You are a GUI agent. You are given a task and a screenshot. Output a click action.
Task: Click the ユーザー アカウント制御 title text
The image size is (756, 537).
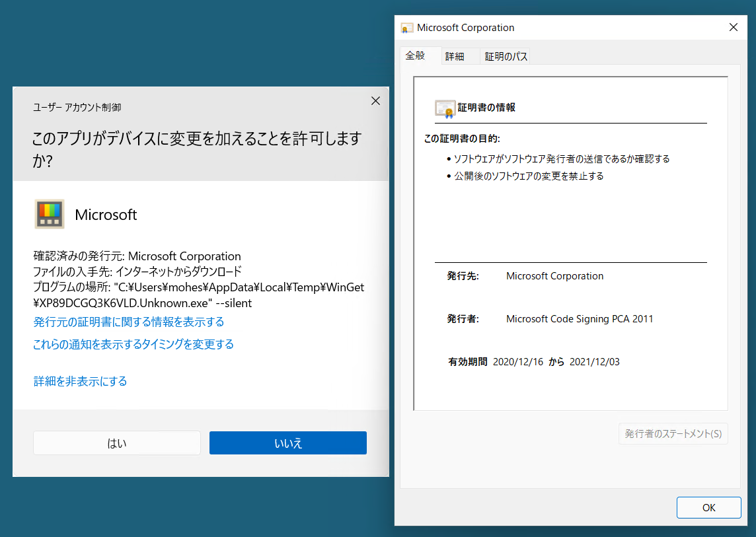[x=77, y=107]
